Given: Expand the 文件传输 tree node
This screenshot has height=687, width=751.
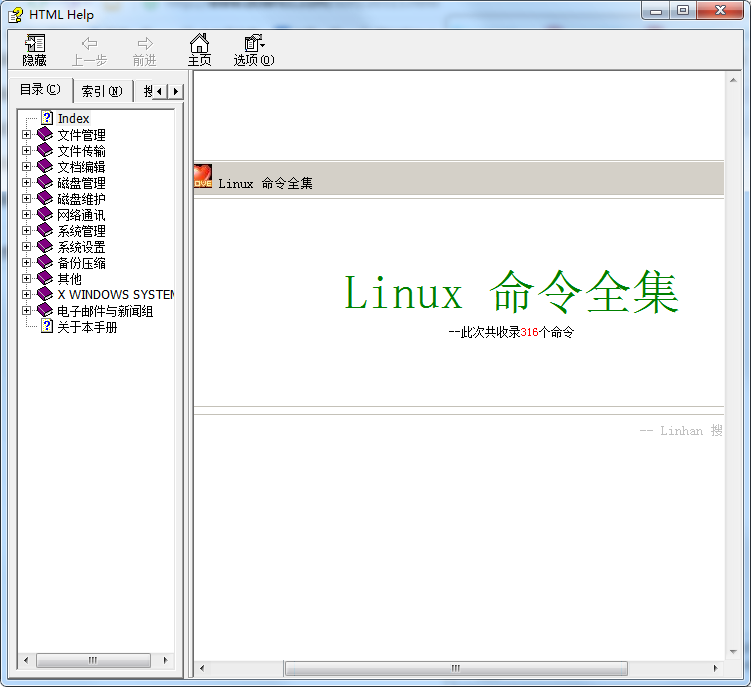Looking at the screenshot, I should click(x=27, y=151).
